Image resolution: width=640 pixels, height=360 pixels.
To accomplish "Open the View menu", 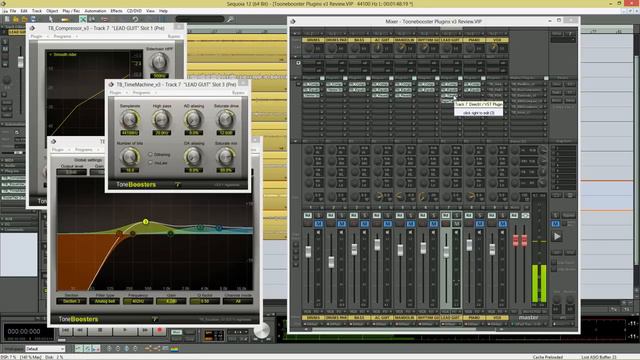I will (x=150, y=11).
